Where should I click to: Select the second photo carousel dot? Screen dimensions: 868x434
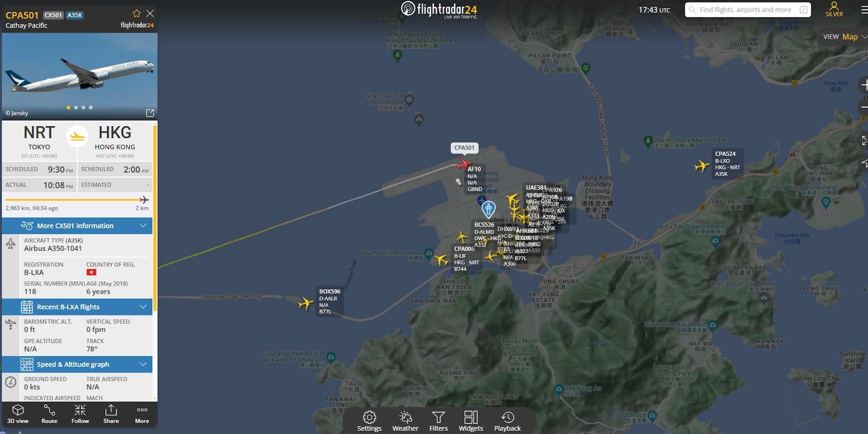pos(76,108)
